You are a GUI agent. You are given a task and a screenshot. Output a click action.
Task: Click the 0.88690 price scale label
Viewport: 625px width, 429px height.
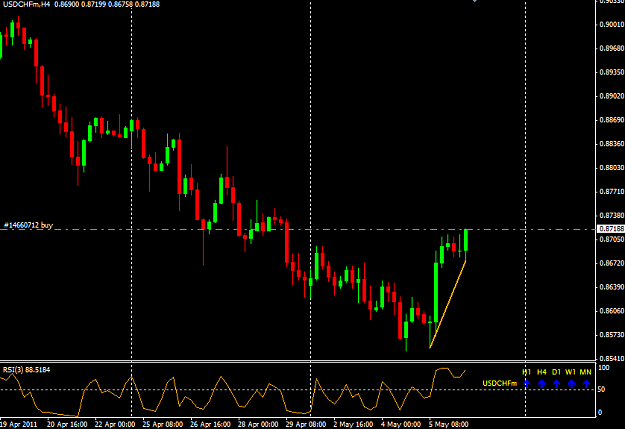pos(612,120)
